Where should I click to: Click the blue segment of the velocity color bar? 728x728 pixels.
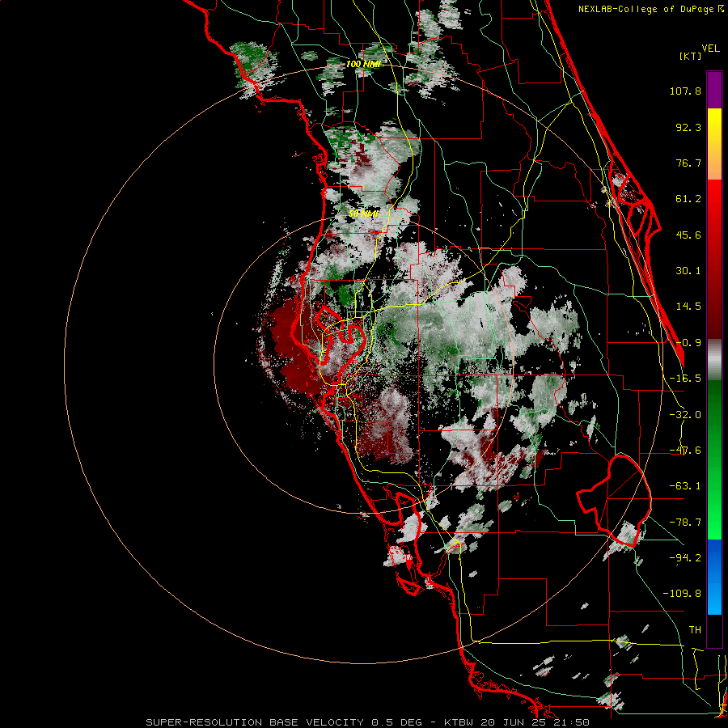714,577
